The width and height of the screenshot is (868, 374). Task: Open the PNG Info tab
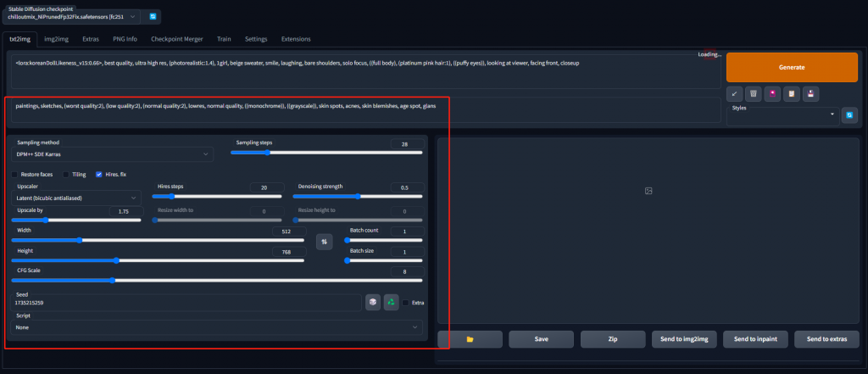point(125,39)
